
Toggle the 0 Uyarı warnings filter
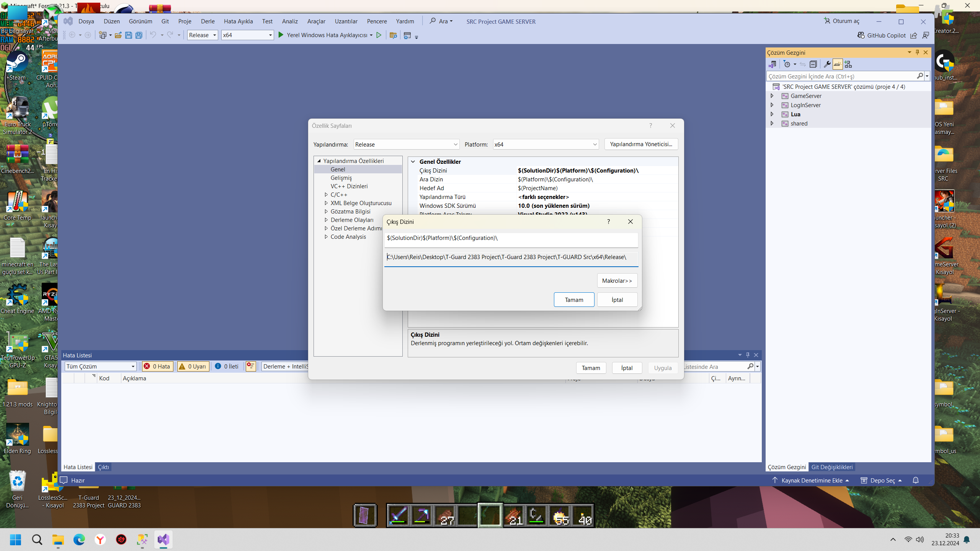pos(193,366)
